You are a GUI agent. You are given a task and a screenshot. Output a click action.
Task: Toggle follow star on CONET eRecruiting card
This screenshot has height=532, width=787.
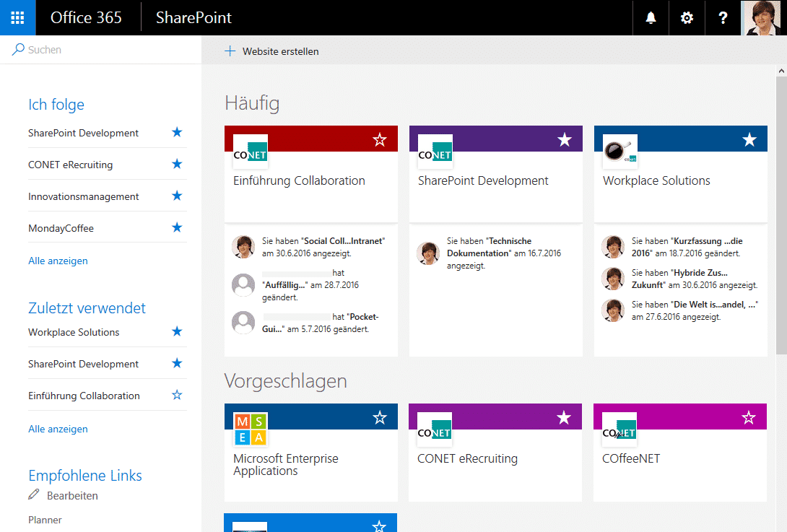[564, 417]
